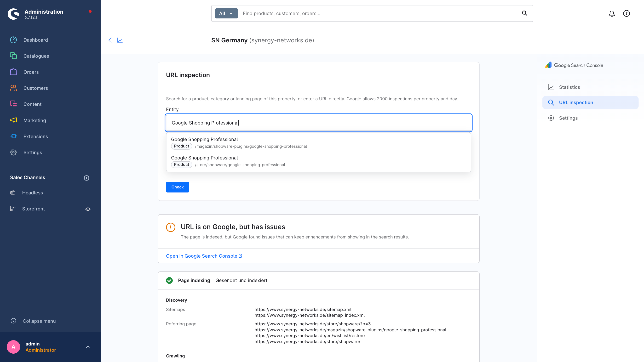Screen dimensions: 644x362
Task: Click the store/shopware/?p=3 referring URL
Action: 312,324
